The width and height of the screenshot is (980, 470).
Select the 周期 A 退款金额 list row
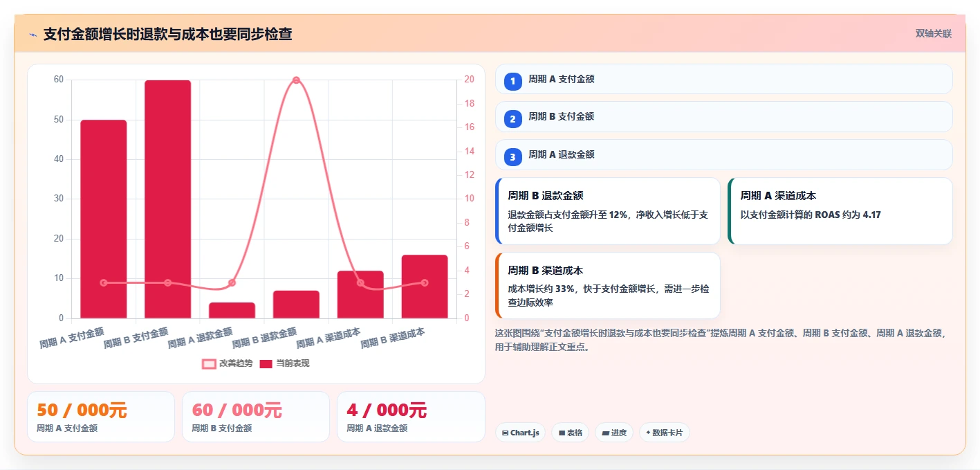724,154
